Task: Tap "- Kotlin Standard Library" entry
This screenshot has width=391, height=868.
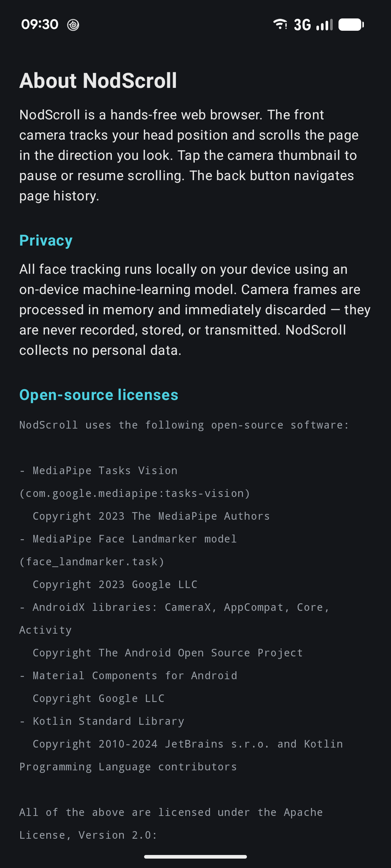Action: pos(102,722)
